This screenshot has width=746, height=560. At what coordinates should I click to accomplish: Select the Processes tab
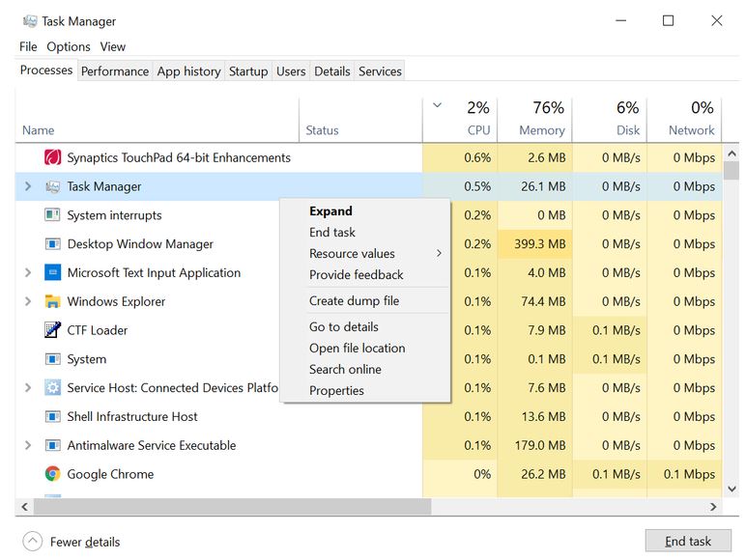(x=46, y=70)
